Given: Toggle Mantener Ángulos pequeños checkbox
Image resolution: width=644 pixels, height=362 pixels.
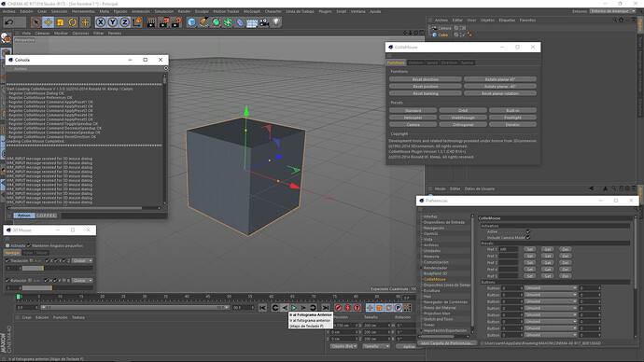Looking at the screenshot, I should point(29,245).
